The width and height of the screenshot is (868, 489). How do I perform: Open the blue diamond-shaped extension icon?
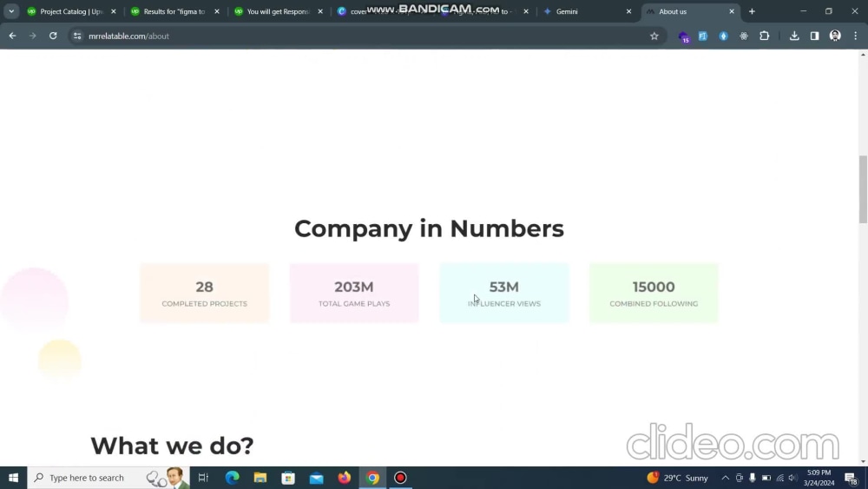[x=724, y=36]
